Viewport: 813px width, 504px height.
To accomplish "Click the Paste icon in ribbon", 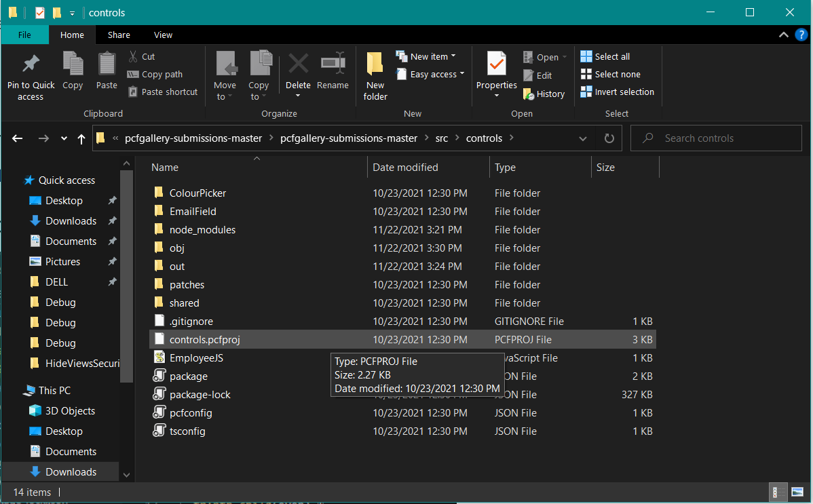I will pyautogui.click(x=107, y=64).
